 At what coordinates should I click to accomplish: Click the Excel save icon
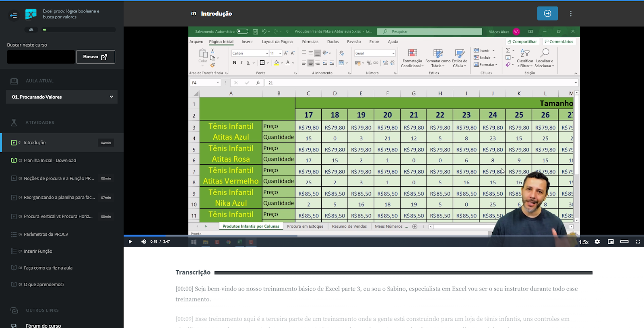coord(255,31)
